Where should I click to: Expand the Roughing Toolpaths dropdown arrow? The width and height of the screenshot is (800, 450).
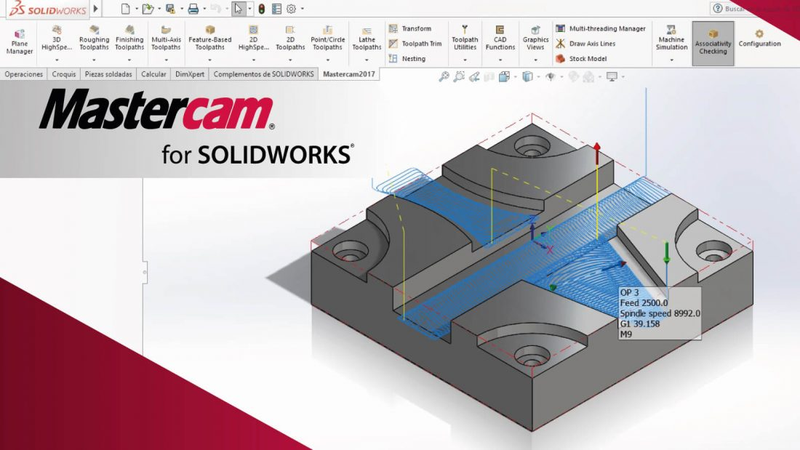click(x=94, y=60)
